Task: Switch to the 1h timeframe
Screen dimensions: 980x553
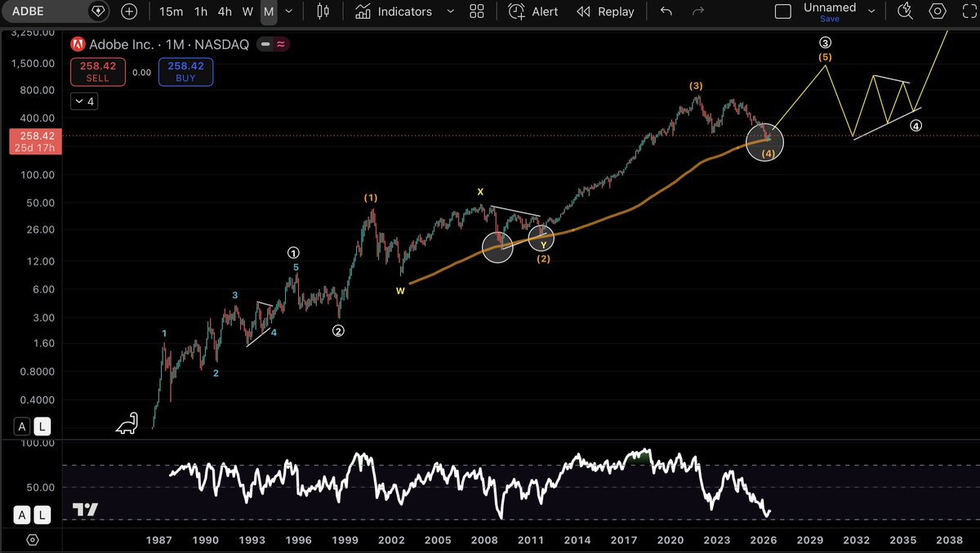Action: 200,11
